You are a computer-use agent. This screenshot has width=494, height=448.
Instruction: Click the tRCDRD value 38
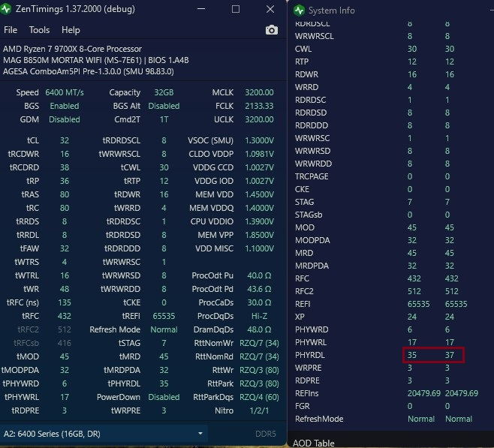(65, 167)
